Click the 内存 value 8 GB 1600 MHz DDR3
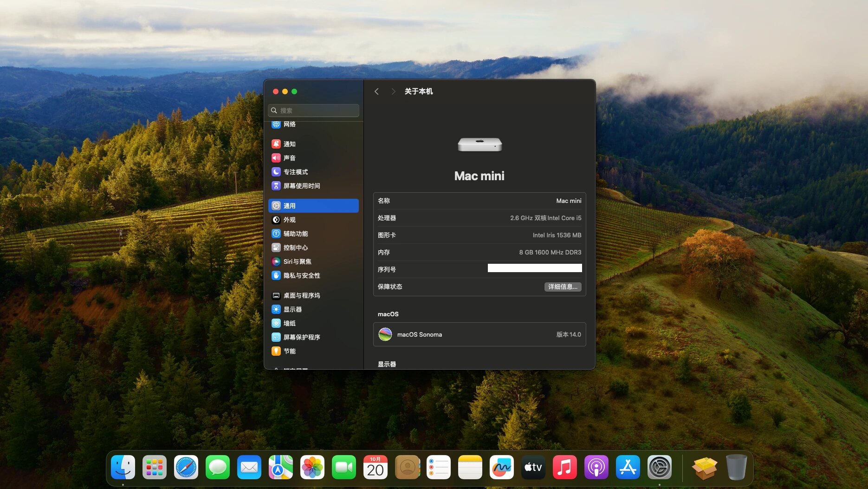The height and width of the screenshot is (489, 868). (550, 252)
